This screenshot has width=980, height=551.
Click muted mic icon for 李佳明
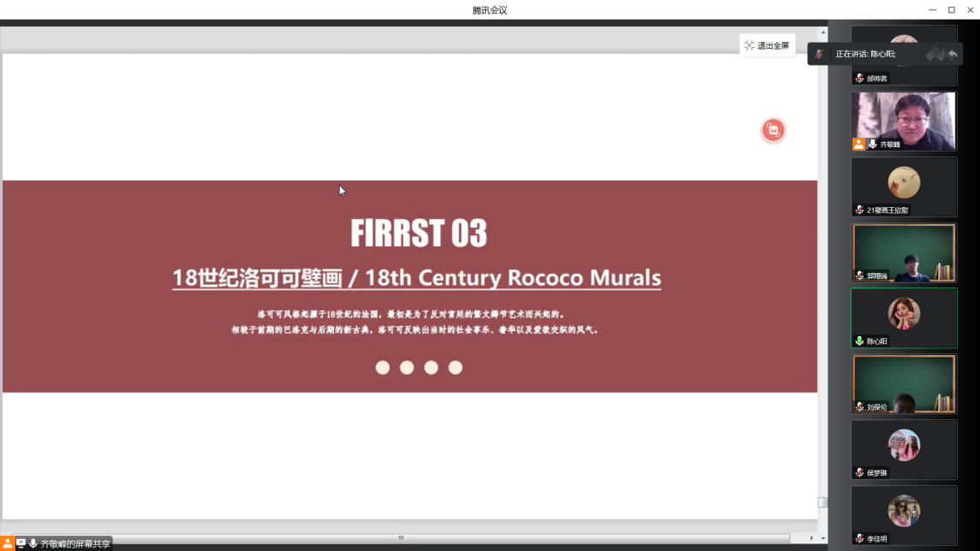point(859,539)
